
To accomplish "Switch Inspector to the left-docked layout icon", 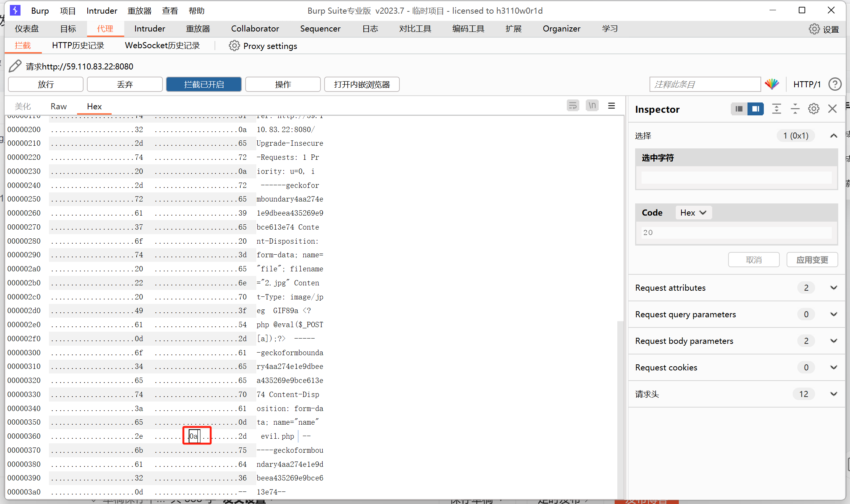I will tap(739, 109).
